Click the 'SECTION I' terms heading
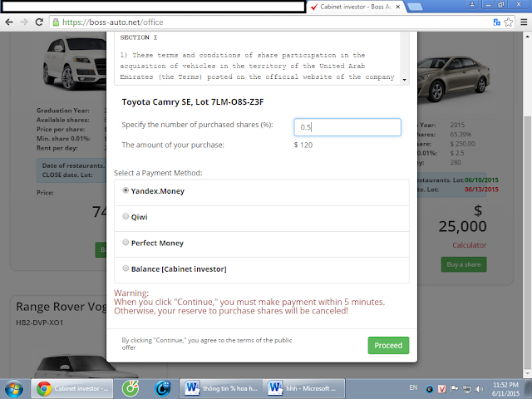 coord(139,37)
